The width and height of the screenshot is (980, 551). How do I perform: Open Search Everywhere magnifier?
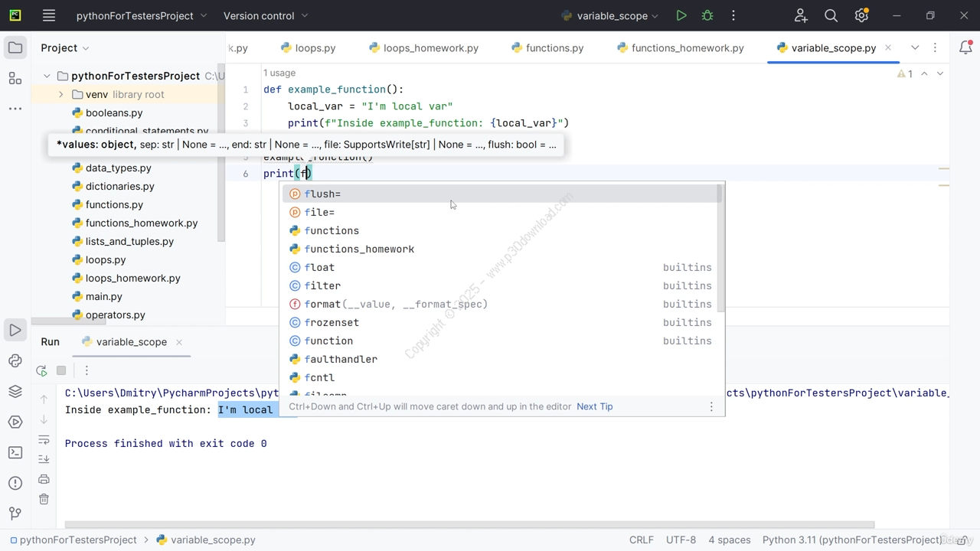(831, 15)
